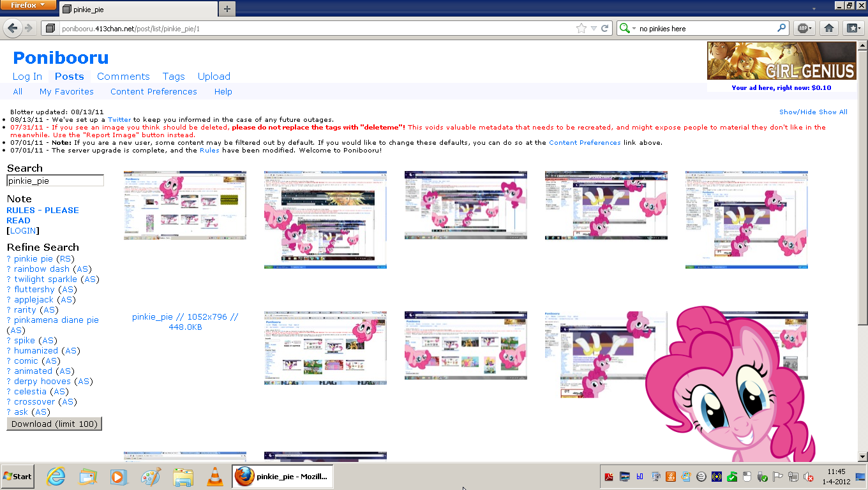This screenshot has width=868, height=490.
Task: Click the fluttershy tag link
Action: [34, 290]
